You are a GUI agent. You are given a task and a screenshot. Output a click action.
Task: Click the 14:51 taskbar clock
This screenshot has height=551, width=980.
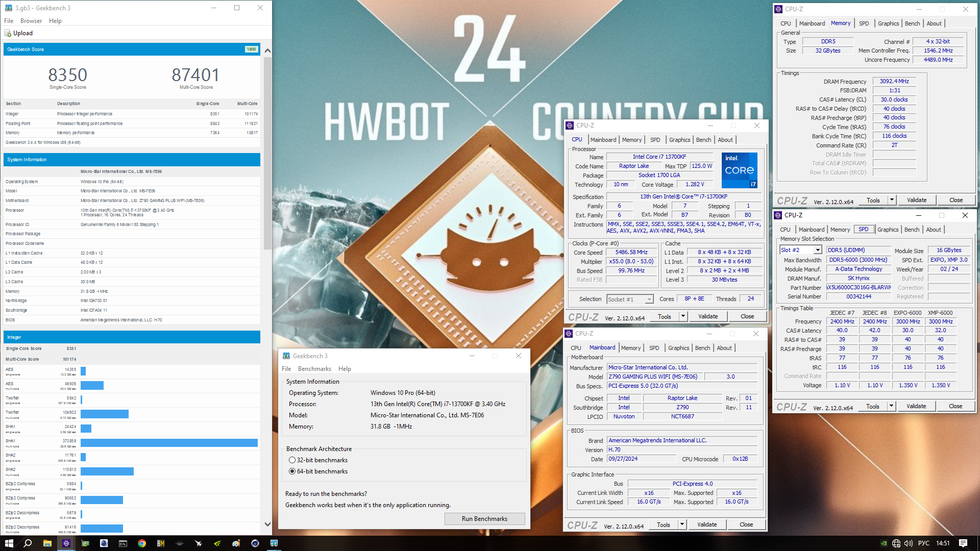click(x=943, y=543)
